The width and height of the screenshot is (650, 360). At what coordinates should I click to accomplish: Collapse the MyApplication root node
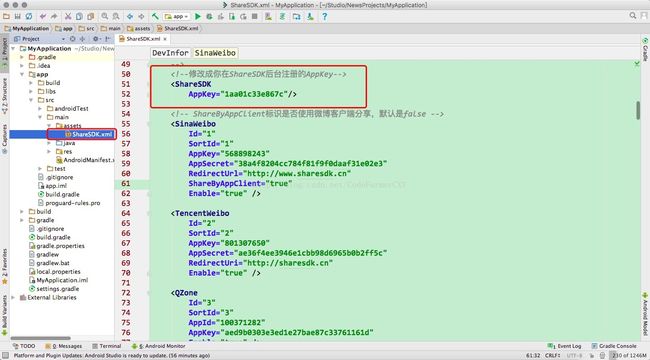coord(13,49)
